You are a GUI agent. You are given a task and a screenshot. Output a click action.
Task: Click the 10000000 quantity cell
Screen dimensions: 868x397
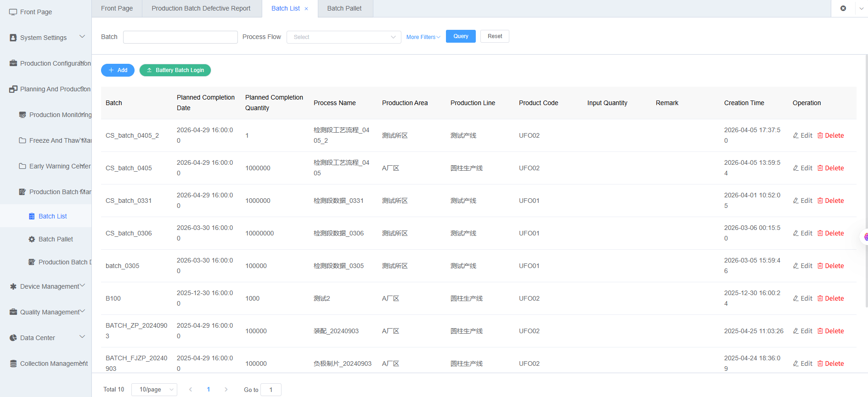coord(259,233)
